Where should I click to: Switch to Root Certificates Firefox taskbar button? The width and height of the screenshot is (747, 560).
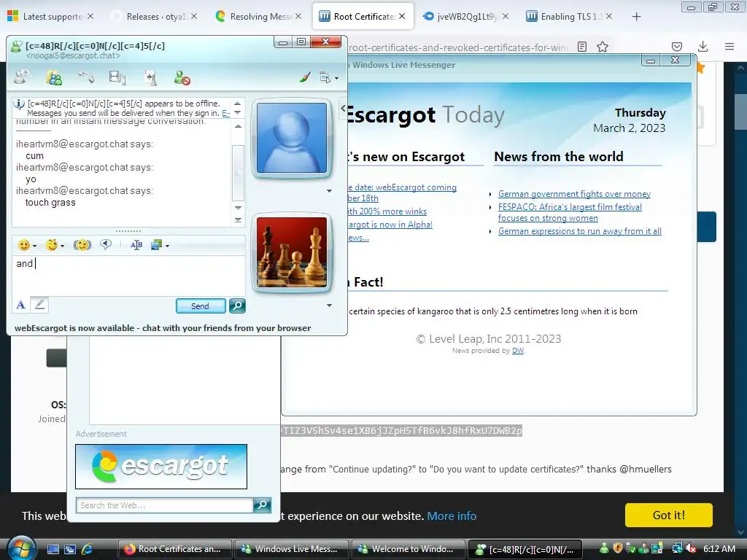point(175,549)
